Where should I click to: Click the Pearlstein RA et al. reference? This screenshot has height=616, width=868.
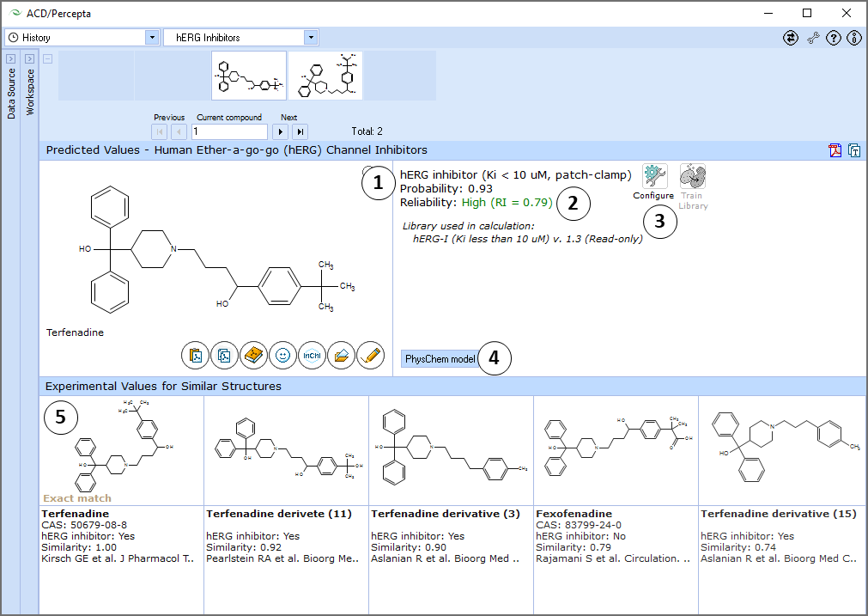pyautogui.click(x=282, y=558)
